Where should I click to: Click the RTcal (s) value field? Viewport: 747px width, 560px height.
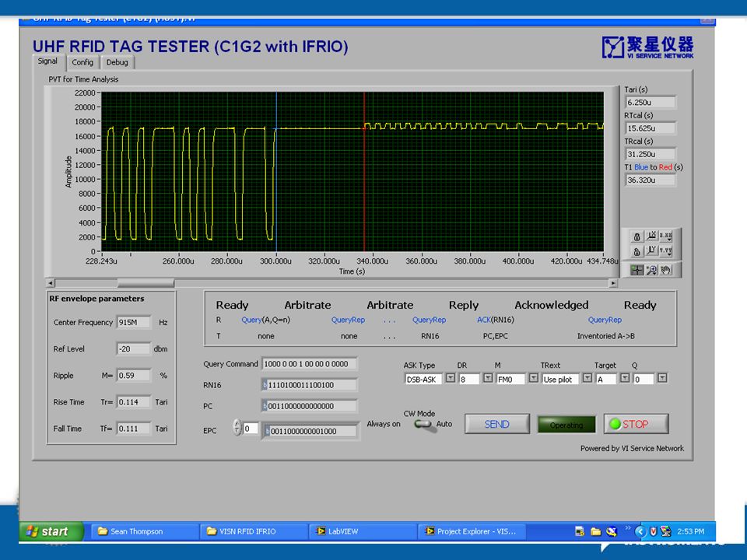click(x=650, y=128)
